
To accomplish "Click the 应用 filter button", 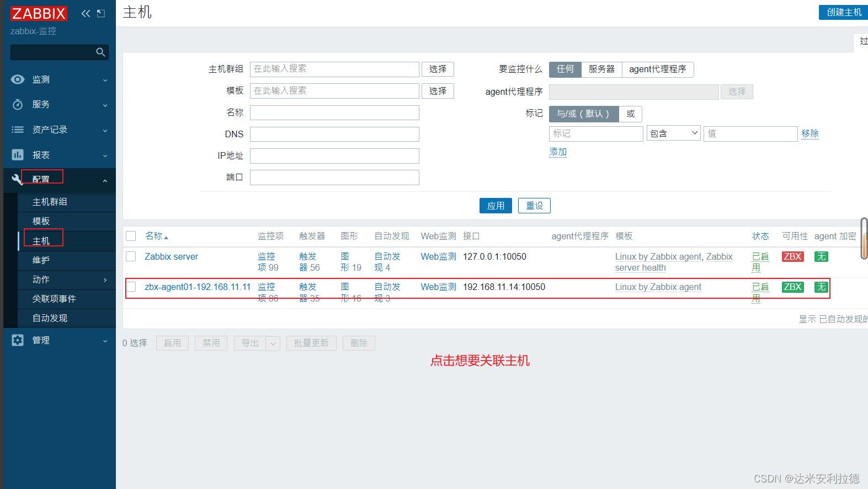I will [x=496, y=206].
